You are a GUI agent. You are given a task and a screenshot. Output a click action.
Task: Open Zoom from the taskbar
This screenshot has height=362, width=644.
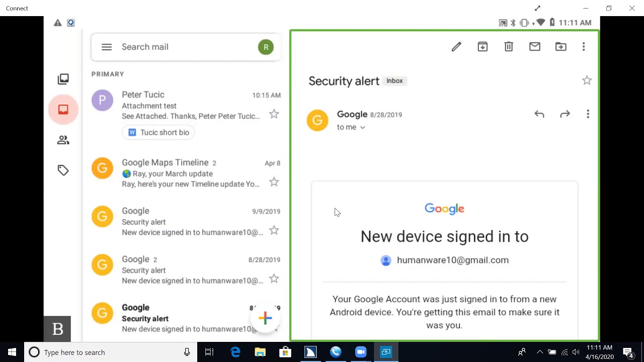[x=361, y=352]
